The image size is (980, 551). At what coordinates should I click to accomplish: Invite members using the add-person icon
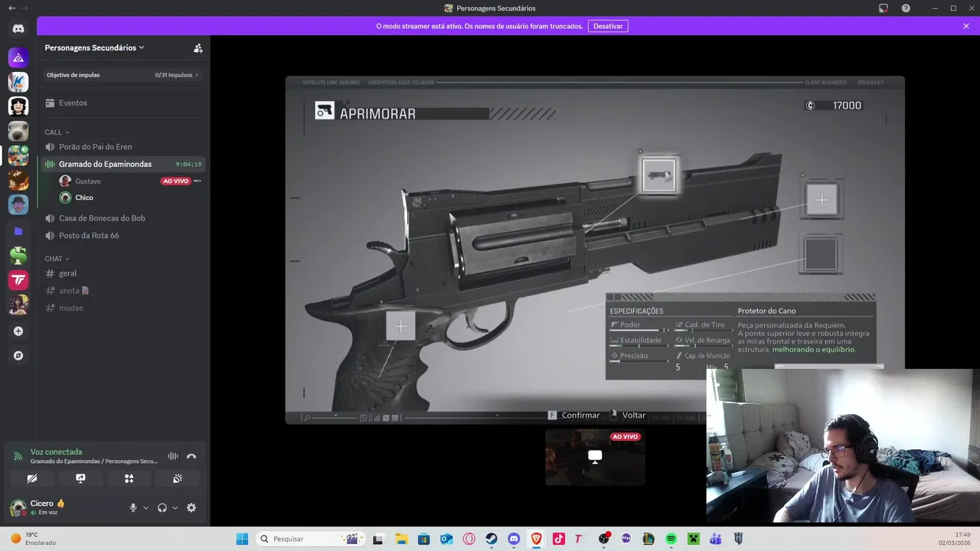tap(198, 47)
